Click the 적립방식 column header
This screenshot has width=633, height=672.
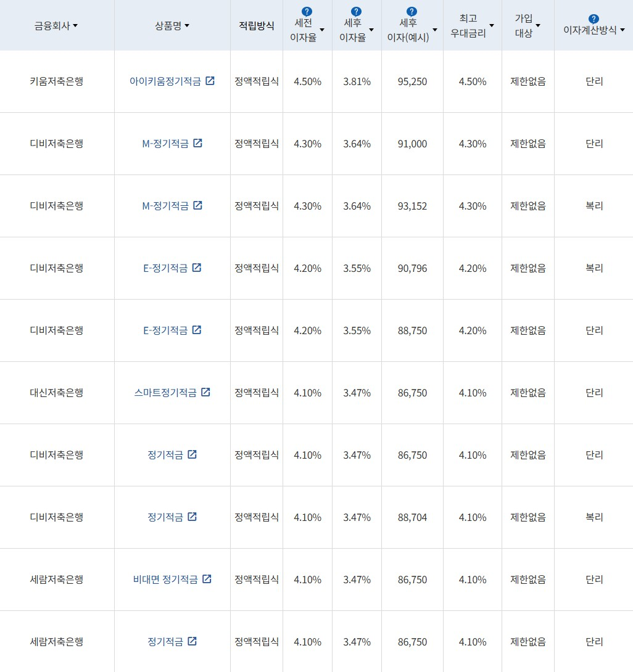pos(257,26)
